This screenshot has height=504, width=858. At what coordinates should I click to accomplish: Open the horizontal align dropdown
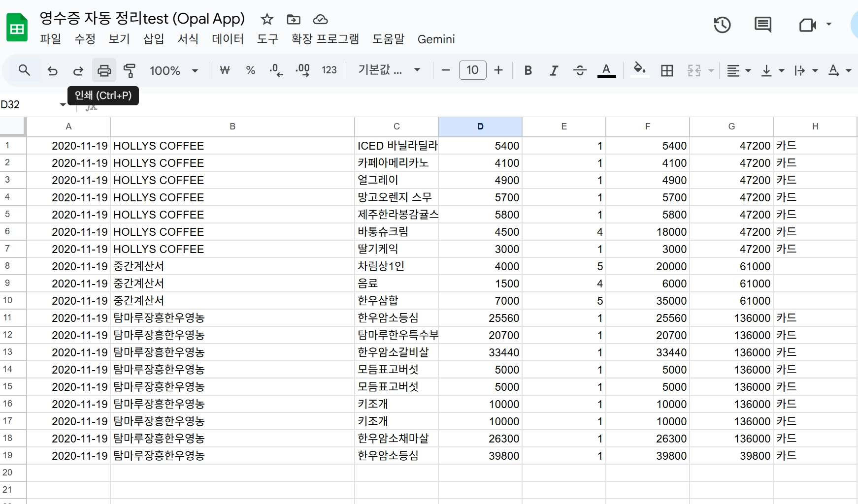tap(739, 70)
